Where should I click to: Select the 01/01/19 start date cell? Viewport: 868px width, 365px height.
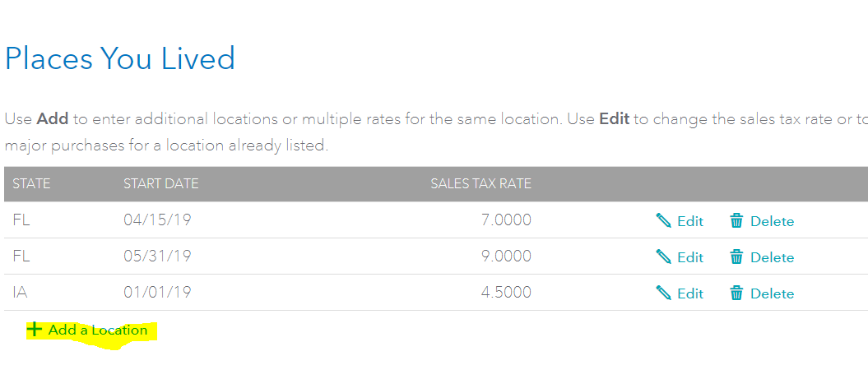(x=157, y=293)
